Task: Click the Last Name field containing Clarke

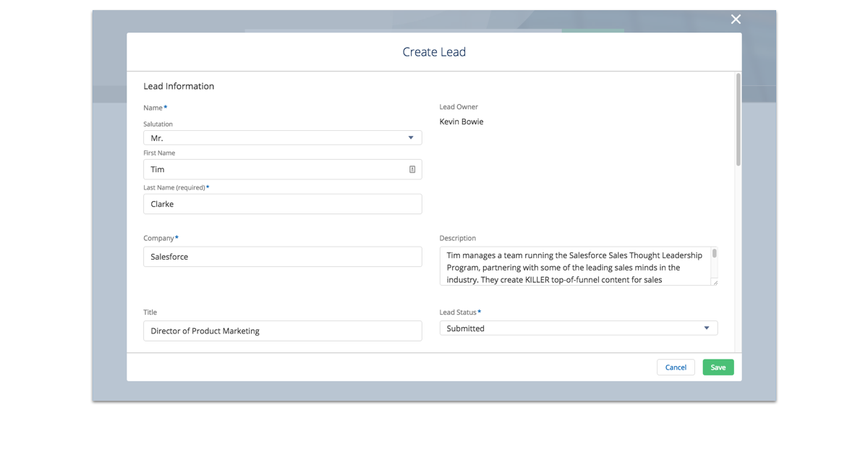Action: click(282, 204)
